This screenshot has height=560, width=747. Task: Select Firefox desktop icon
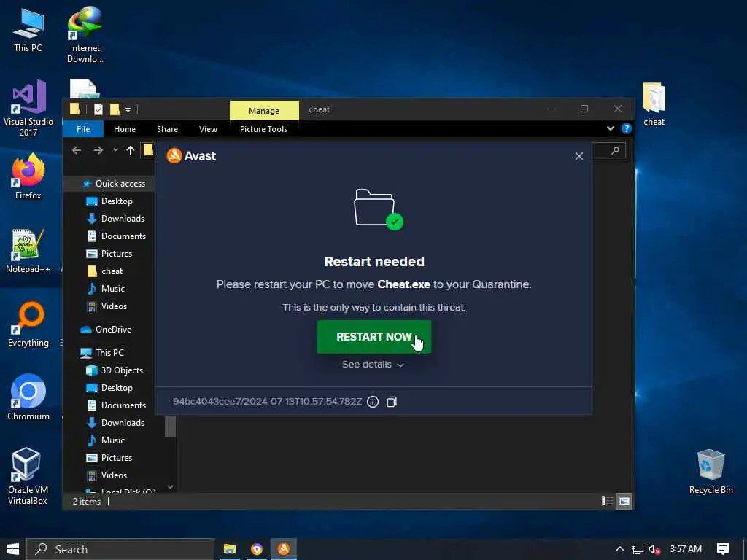28,176
